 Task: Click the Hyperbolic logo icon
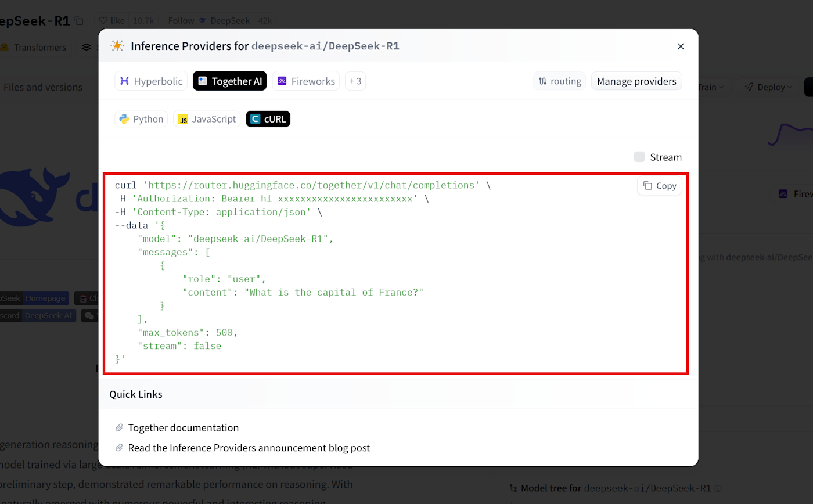(124, 81)
